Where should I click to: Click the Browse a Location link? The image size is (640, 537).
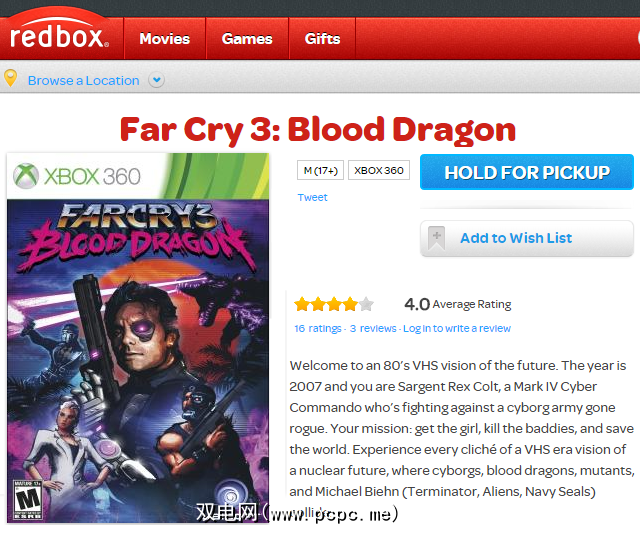pyautogui.click(x=83, y=80)
